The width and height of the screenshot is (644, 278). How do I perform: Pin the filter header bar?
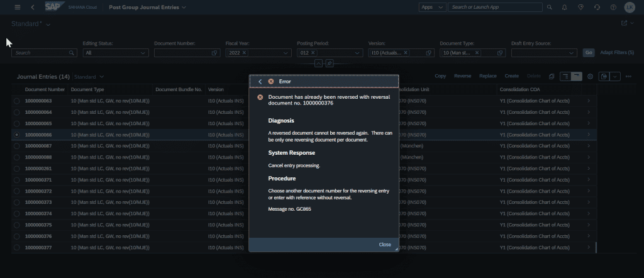330,64
